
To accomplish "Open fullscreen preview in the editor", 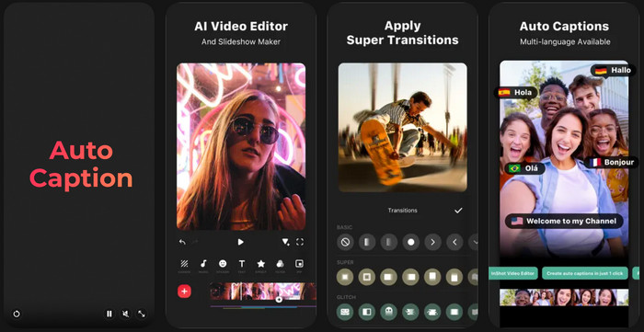I will (x=300, y=242).
